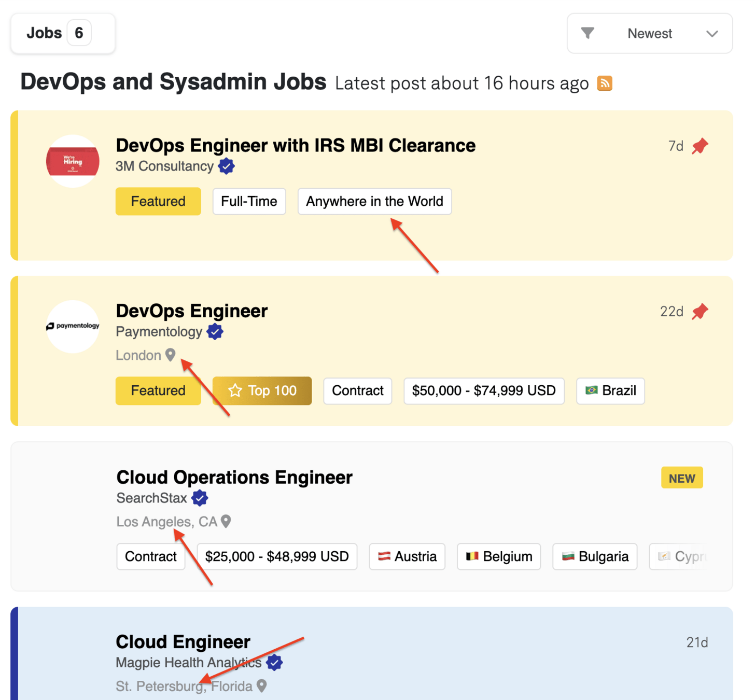The width and height of the screenshot is (755, 700).
Task: Click the Brazil country tag
Action: (610, 390)
